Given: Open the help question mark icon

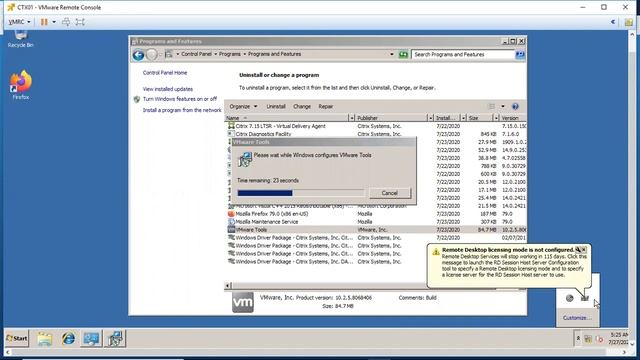Looking at the screenshot, I should click(515, 107).
